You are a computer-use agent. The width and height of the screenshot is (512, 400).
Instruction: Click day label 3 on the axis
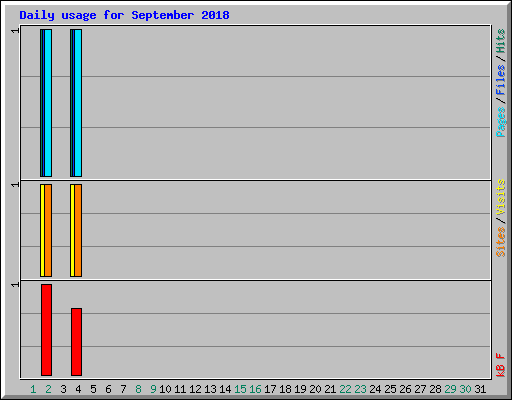[x=63, y=389]
